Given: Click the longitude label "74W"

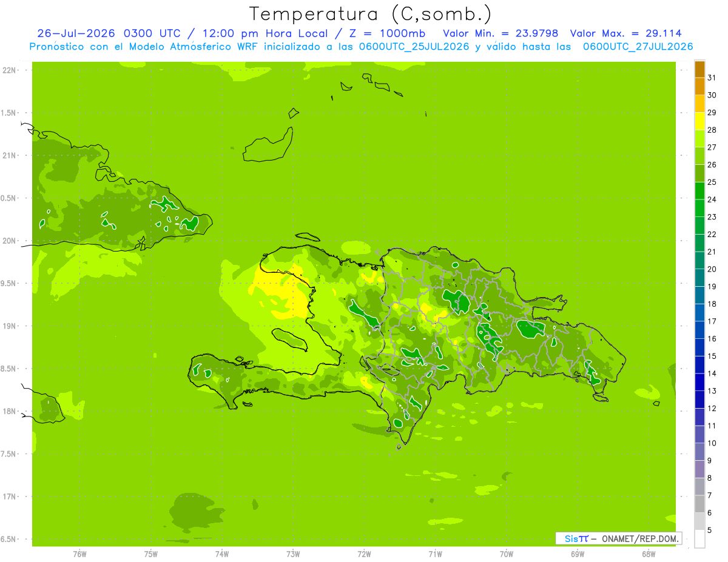Looking at the screenshot, I should pos(221,554).
